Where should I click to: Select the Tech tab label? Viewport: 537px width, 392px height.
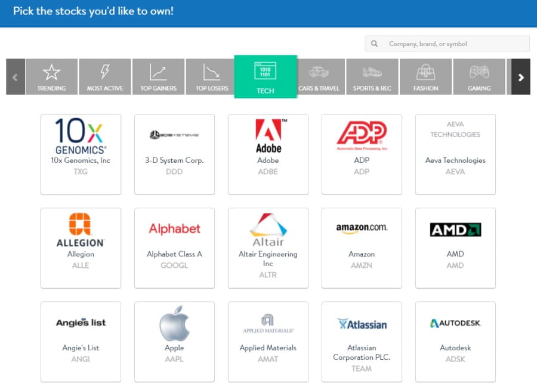pyautogui.click(x=266, y=91)
